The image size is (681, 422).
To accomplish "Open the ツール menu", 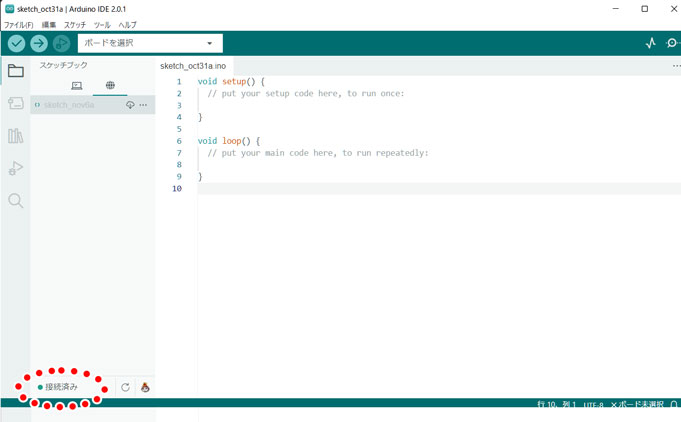I will pyautogui.click(x=102, y=25).
